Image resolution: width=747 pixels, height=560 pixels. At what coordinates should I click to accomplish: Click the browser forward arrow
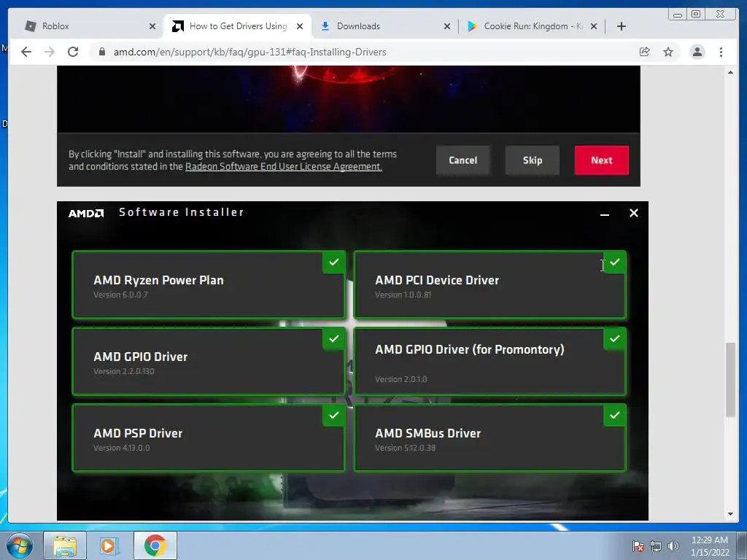tap(50, 52)
